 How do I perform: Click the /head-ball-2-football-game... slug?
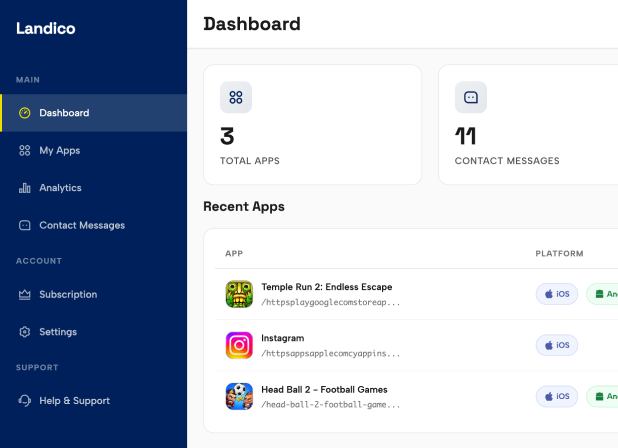pos(330,405)
